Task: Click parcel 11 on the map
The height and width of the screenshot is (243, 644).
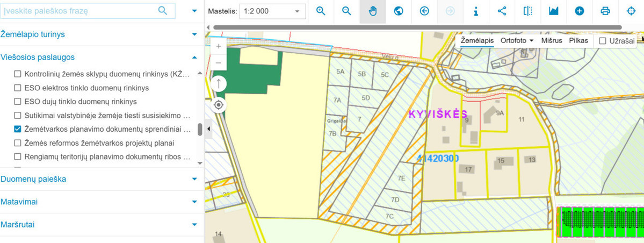Action: pos(522,120)
